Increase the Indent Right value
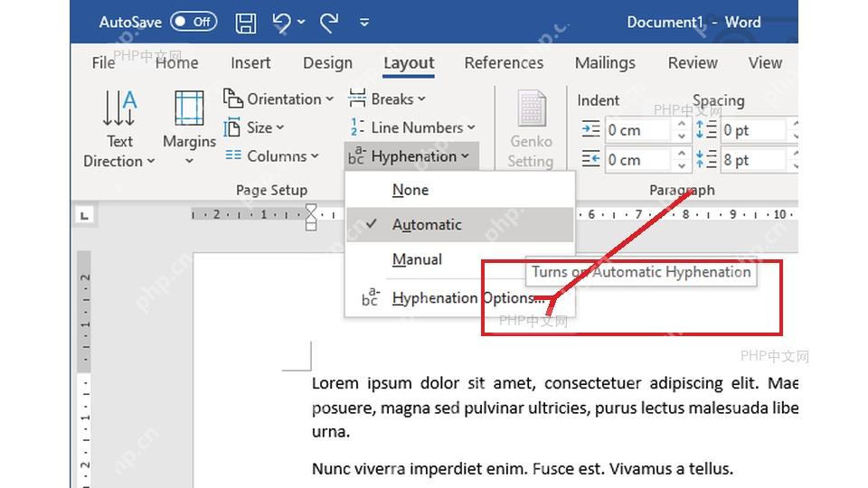 point(682,154)
